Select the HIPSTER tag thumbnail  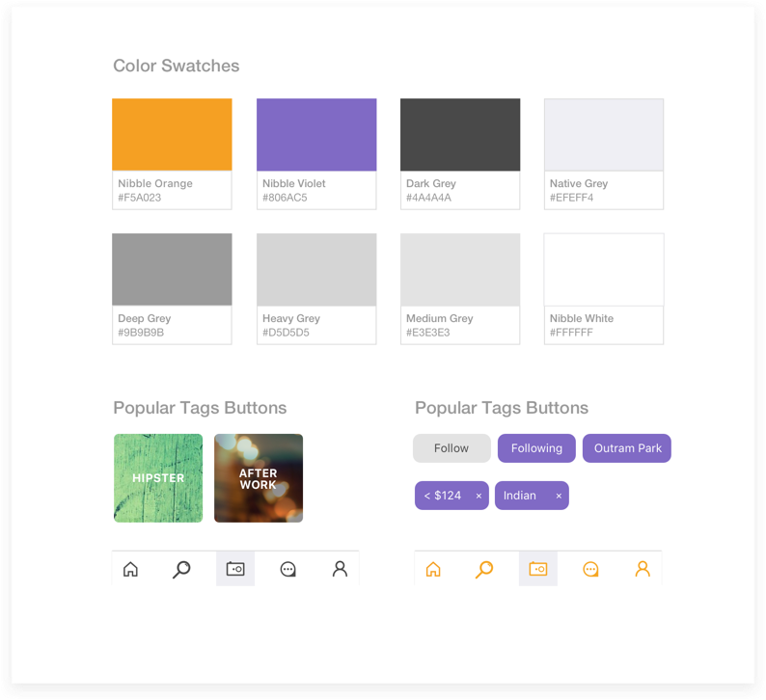158,478
